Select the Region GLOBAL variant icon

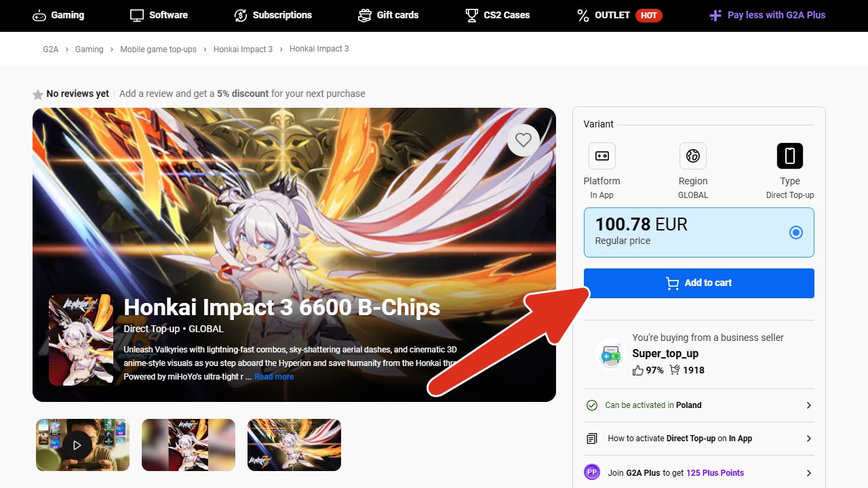(x=692, y=156)
